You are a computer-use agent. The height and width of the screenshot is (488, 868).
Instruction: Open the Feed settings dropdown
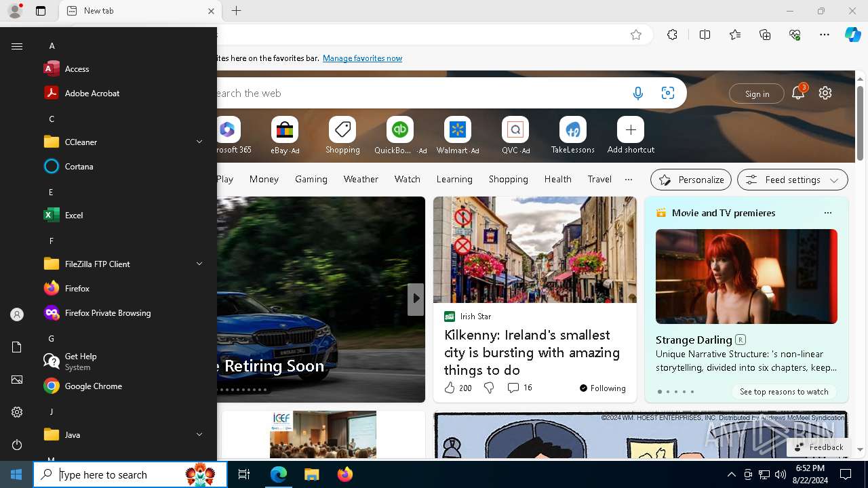click(793, 180)
